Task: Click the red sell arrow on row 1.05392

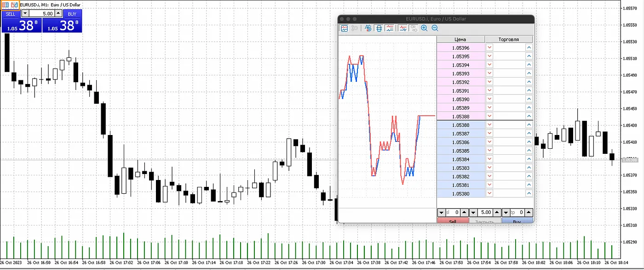Action: pos(489,82)
